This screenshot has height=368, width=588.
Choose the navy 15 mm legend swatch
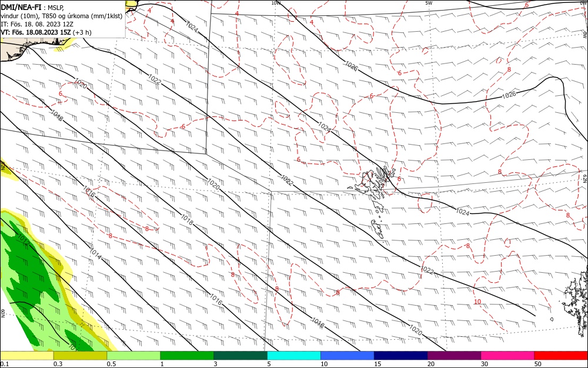coord(401,355)
